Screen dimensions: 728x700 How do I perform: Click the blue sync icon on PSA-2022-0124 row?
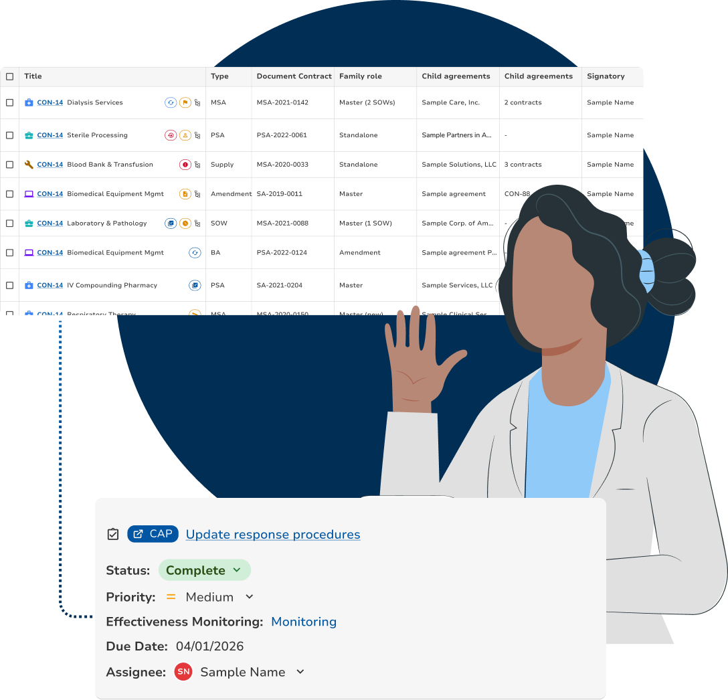[x=195, y=253]
